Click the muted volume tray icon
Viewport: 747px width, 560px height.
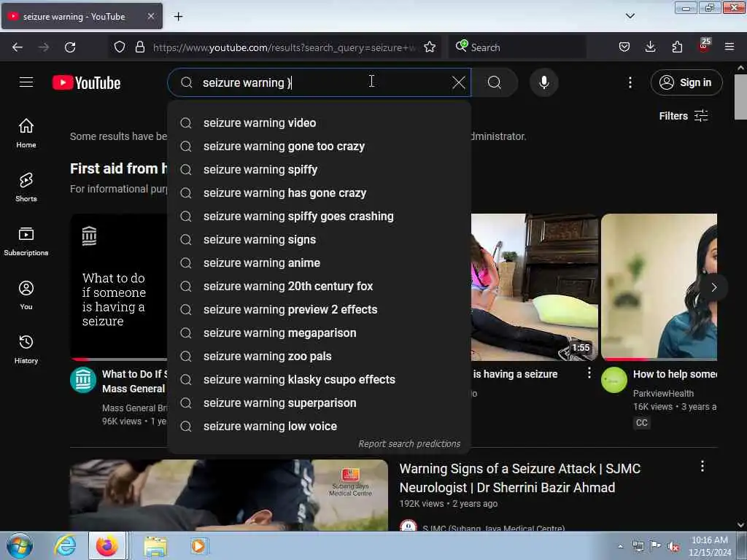click(673, 547)
